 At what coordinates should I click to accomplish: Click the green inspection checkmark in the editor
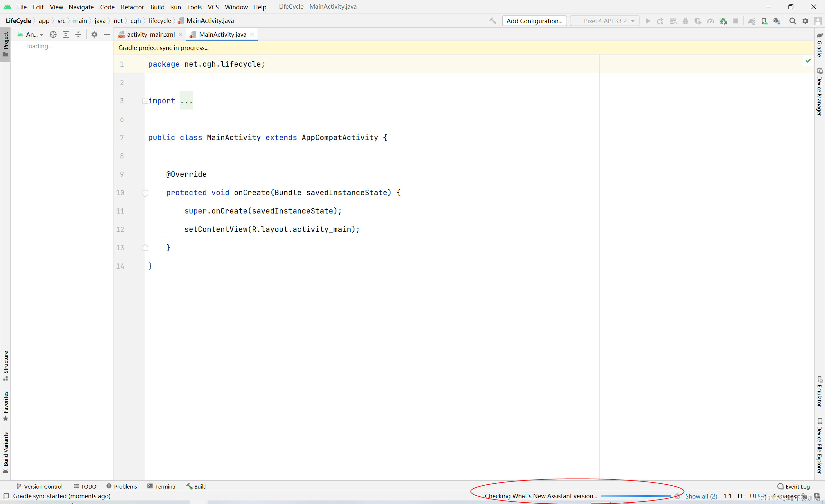808,61
